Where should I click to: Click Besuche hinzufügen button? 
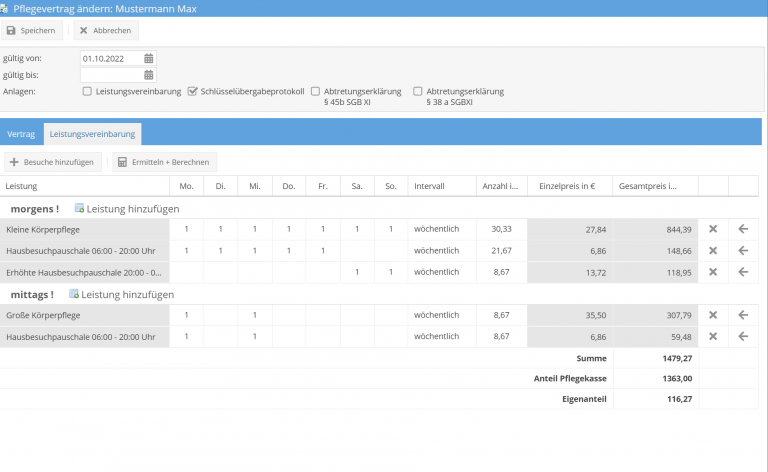[52, 161]
